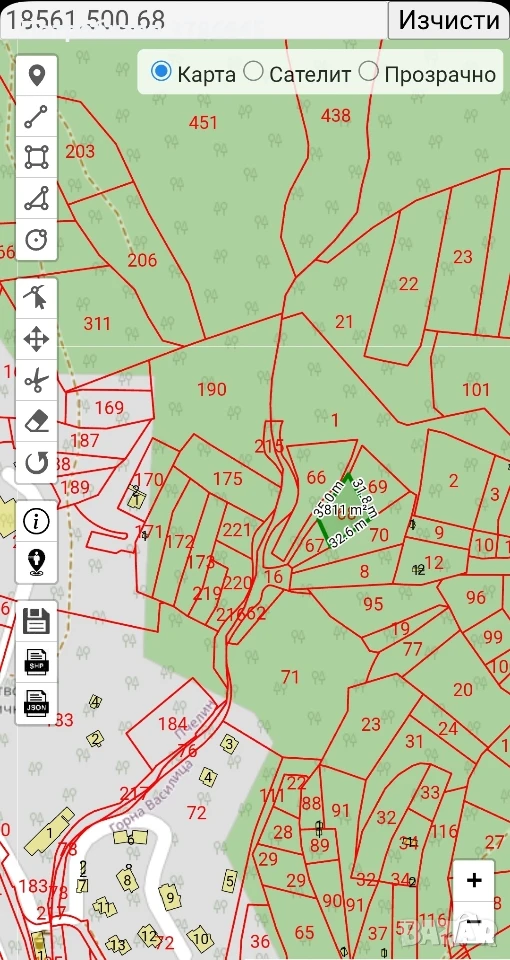Select the scissors cut tool

pyautogui.click(x=36, y=380)
